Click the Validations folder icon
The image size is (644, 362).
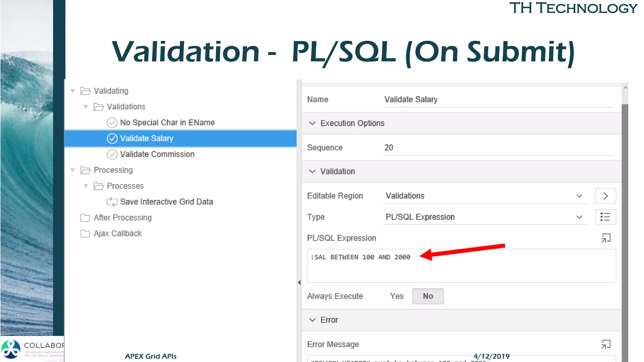(98, 107)
